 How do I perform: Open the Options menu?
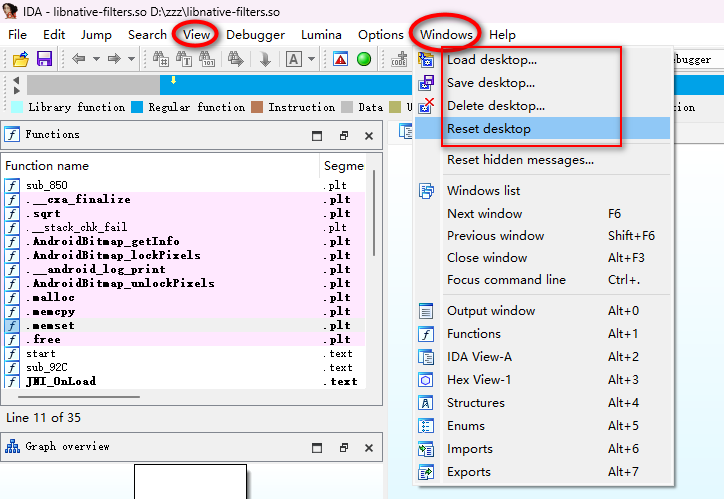click(380, 35)
